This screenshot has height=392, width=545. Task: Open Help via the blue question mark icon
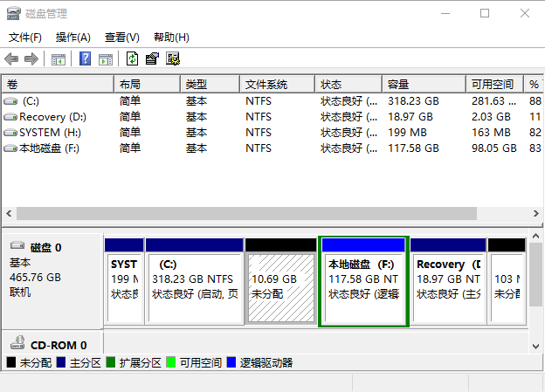(86, 59)
